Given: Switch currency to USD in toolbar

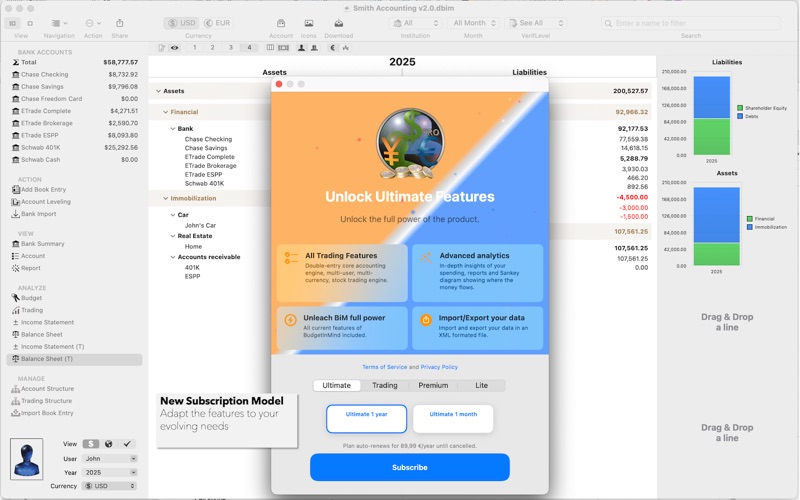Looking at the screenshot, I should click(x=182, y=23).
